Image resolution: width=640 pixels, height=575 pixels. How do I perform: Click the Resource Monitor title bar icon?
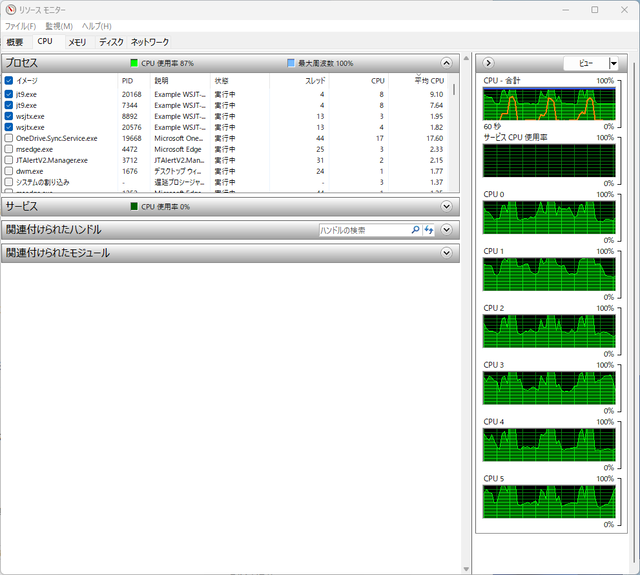pos(11,10)
